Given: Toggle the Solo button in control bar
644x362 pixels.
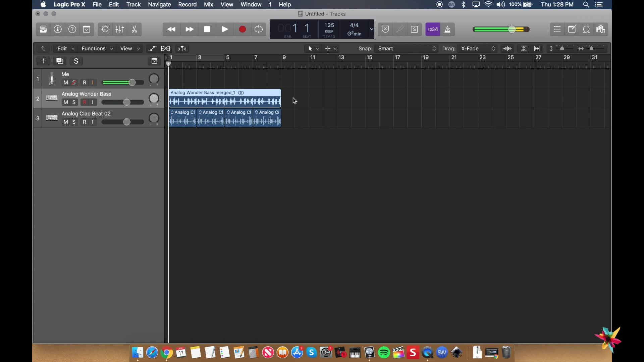Looking at the screenshot, I should click(x=415, y=29).
